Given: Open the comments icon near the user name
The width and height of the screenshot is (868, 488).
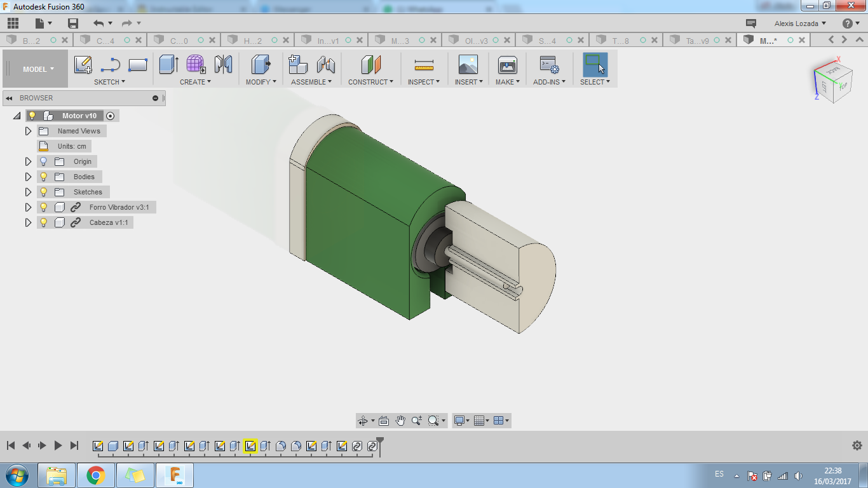Looking at the screenshot, I should pos(751,24).
